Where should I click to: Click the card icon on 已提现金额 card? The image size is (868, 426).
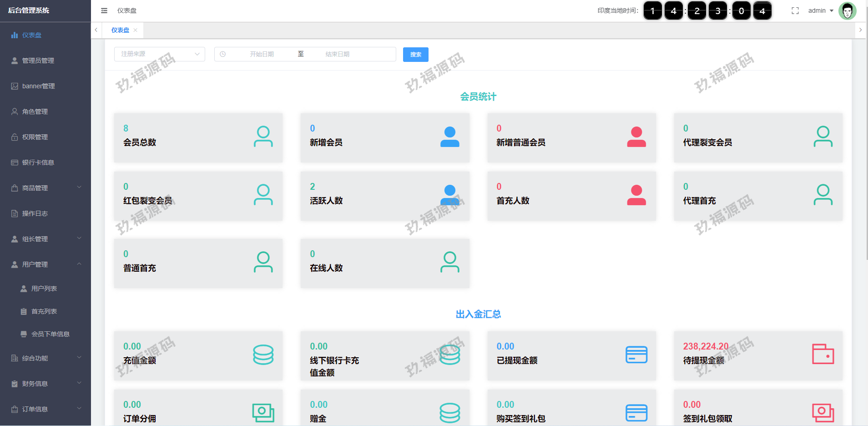click(x=636, y=355)
